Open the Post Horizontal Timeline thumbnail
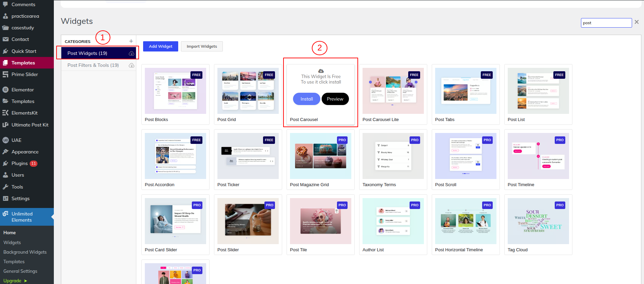 466,221
